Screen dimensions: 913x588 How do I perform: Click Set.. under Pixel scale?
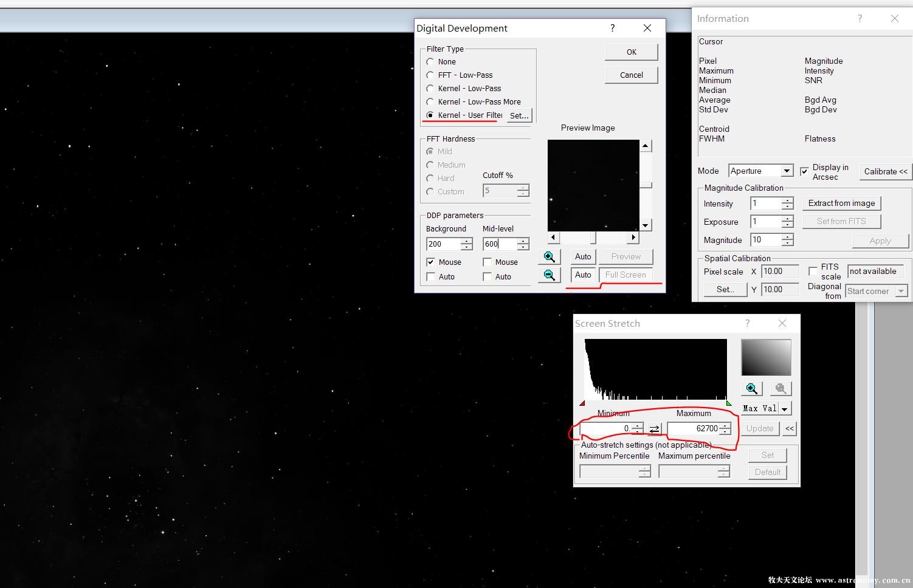[725, 290]
